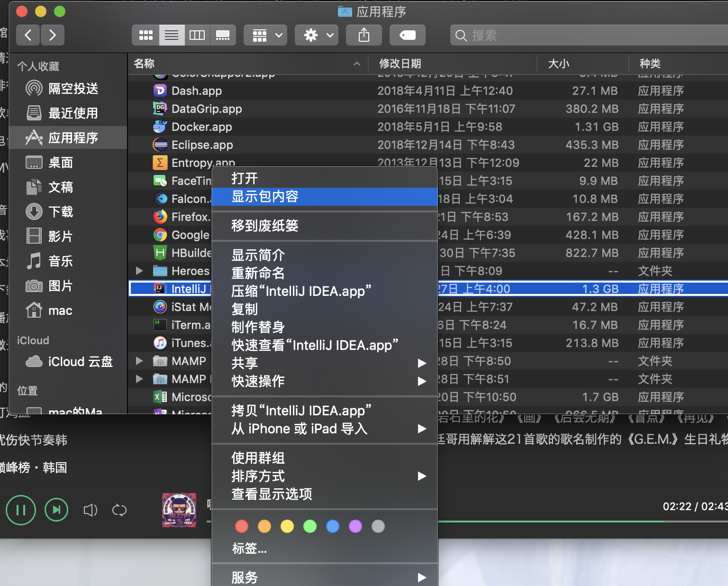Apply the gray tag color
Screen dimensions: 728x586
378,526
